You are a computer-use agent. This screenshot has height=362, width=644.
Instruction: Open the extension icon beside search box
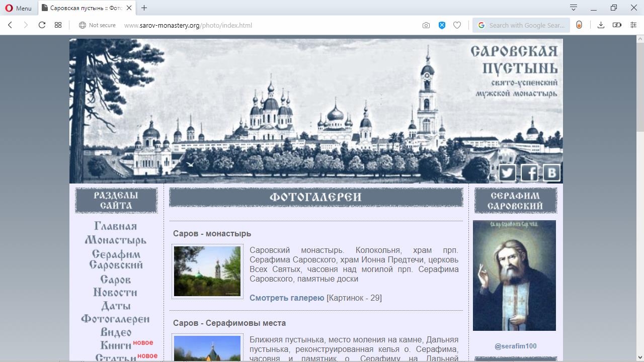coord(579,25)
